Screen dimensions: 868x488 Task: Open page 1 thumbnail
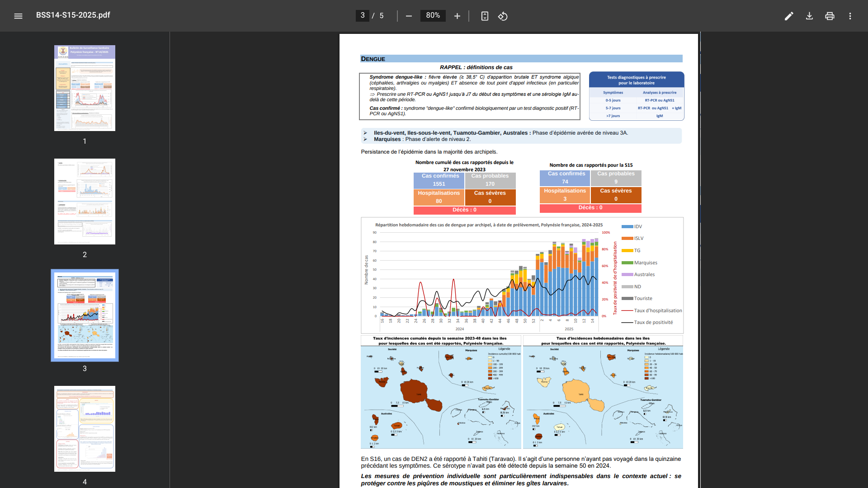[x=85, y=88]
